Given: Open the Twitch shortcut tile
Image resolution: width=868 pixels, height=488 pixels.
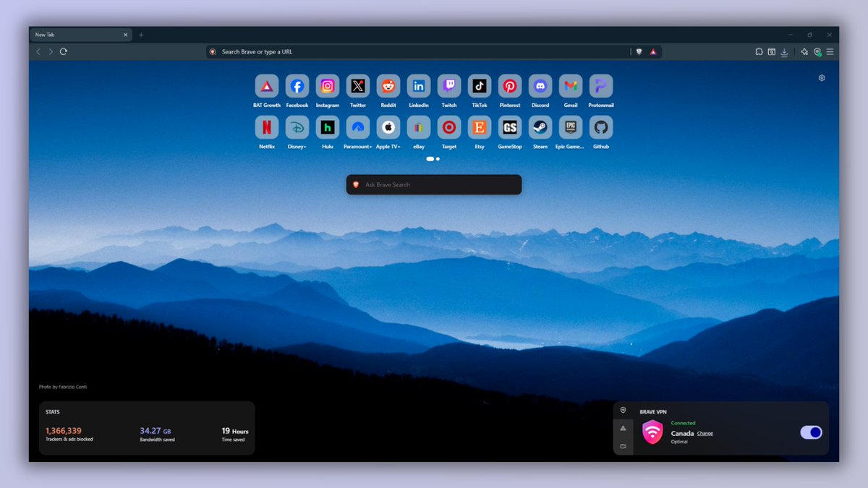Looking at the screenshot, I should [x=449, y=86].
